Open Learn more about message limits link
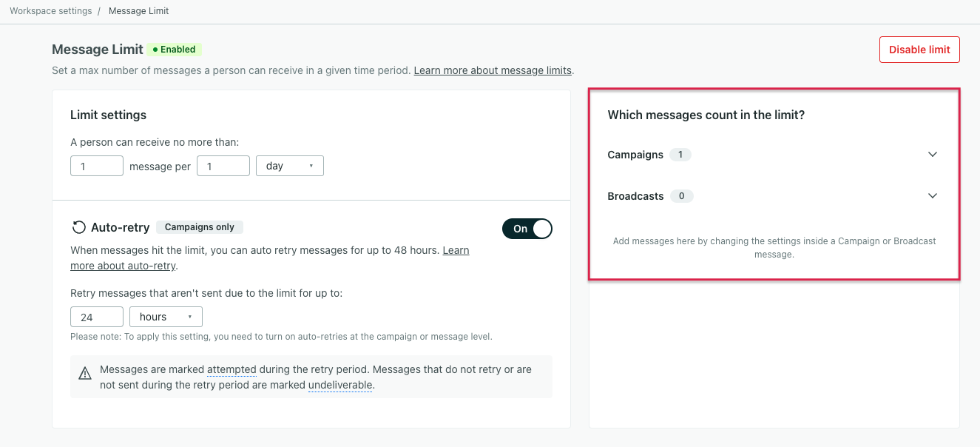Viewport: 980px width, 447px height. pos(493,70)
